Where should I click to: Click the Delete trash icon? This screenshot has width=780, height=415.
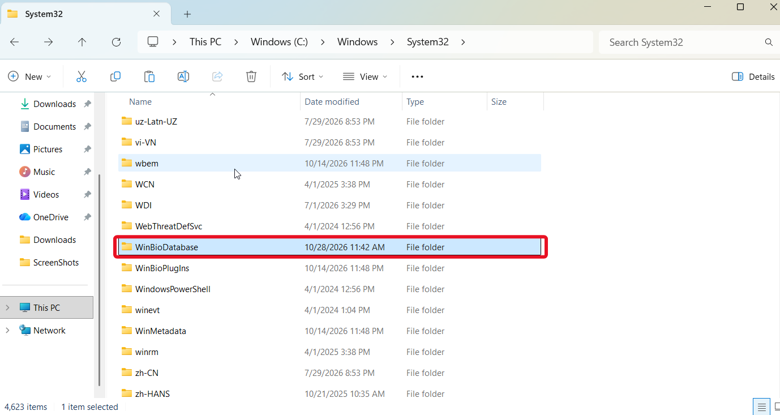click(x=251, y=77)
